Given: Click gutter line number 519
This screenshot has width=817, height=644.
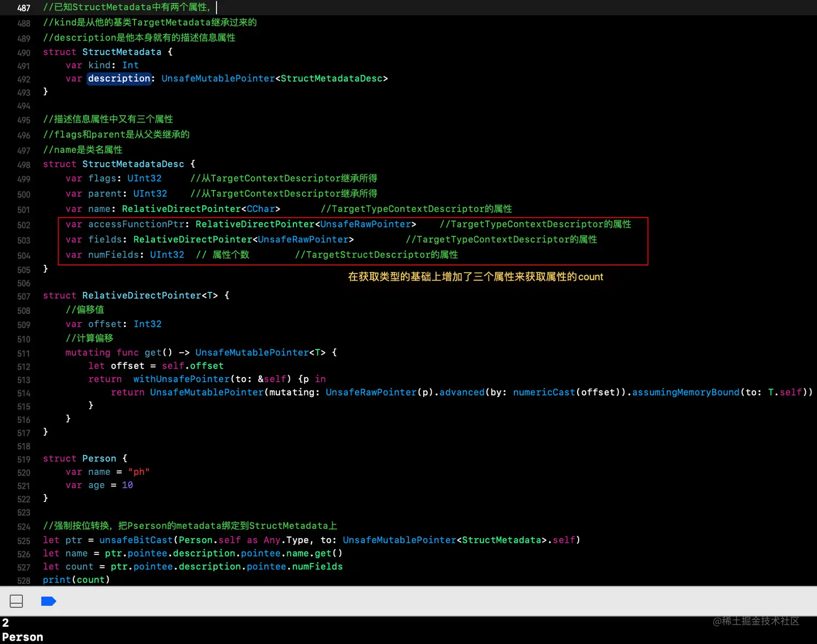Looking at the screenshot, I should [24, 459].
